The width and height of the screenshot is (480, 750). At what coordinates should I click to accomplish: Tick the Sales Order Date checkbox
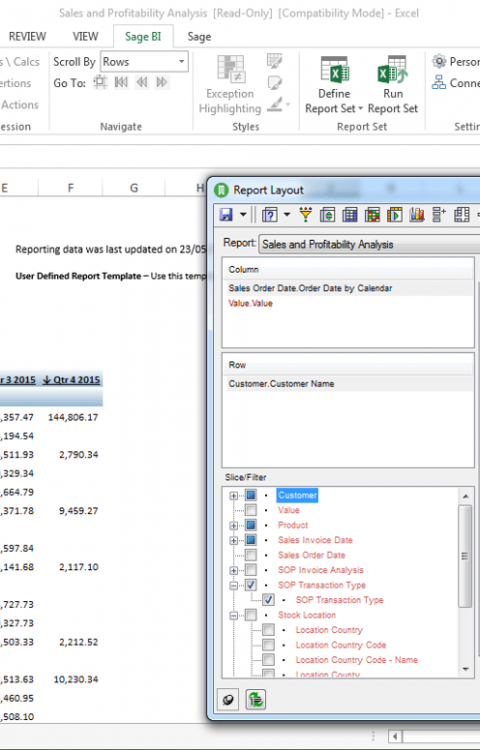coord(251,555)
